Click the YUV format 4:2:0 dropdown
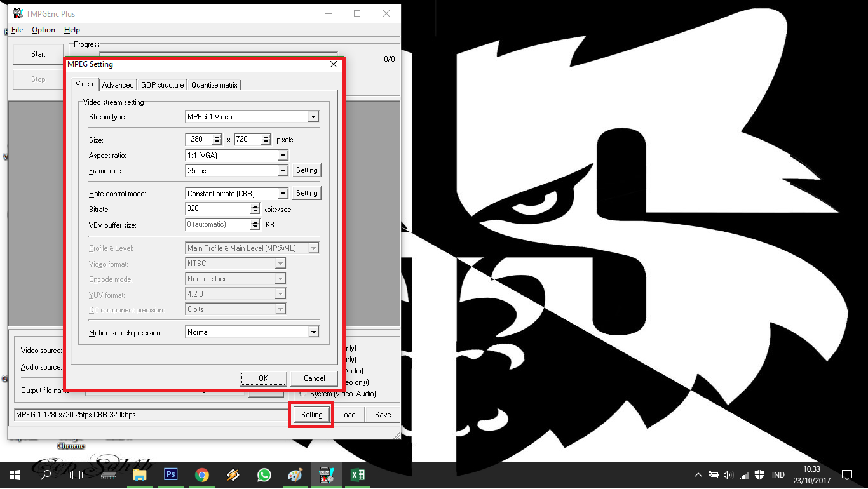The height and width of the screenshot is (489, 868). coord(235,294)
